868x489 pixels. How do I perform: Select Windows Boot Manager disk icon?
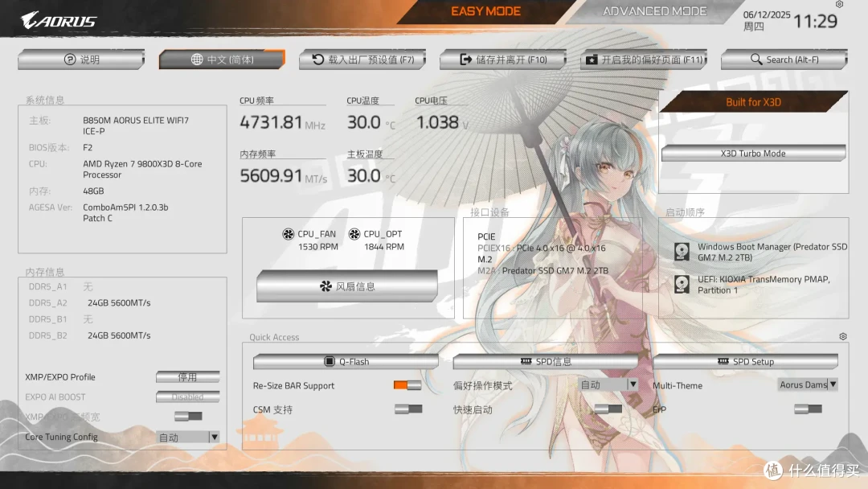pos(682,252)
